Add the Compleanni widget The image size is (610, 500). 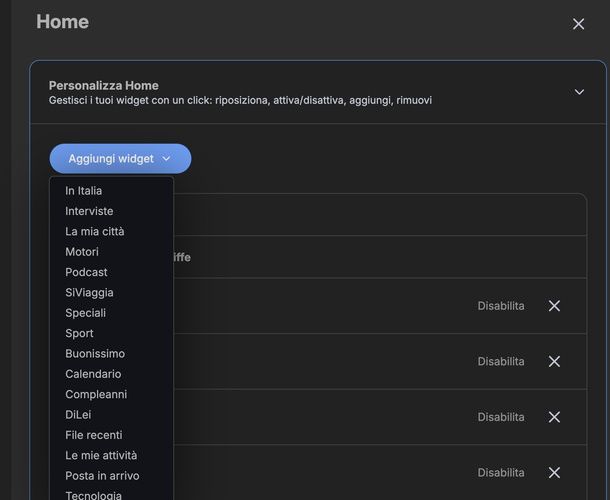[96, 395]
